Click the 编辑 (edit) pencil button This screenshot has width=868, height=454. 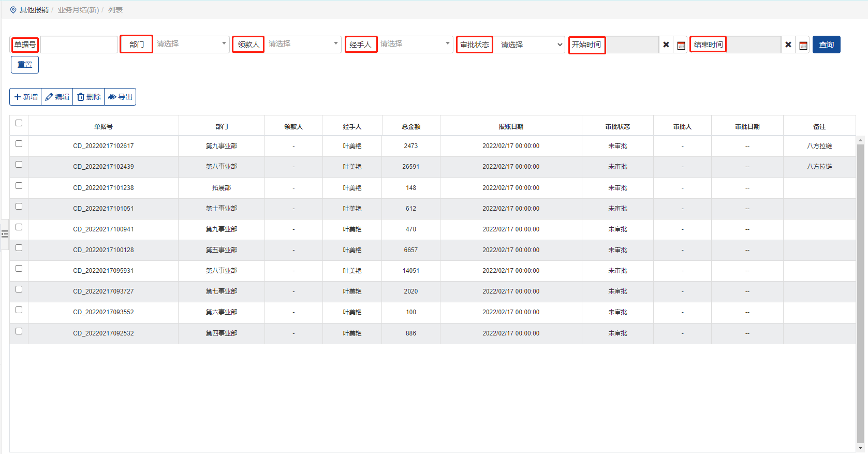pyautogui.click(x=57, y=97)
